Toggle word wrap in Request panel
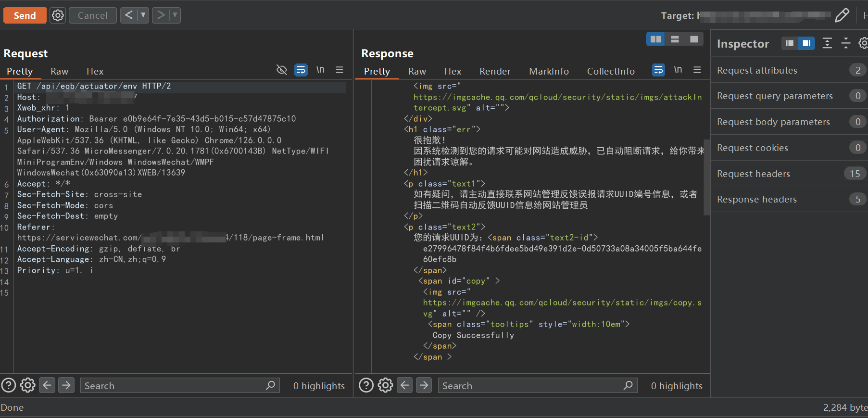This screenshot has height=418, width=868. (301, 70)
